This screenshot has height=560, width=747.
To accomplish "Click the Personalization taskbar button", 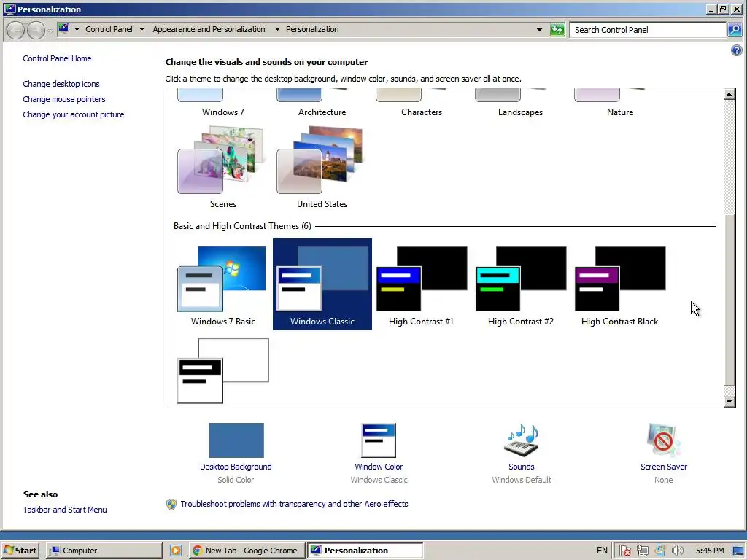I will coord(365,551).
